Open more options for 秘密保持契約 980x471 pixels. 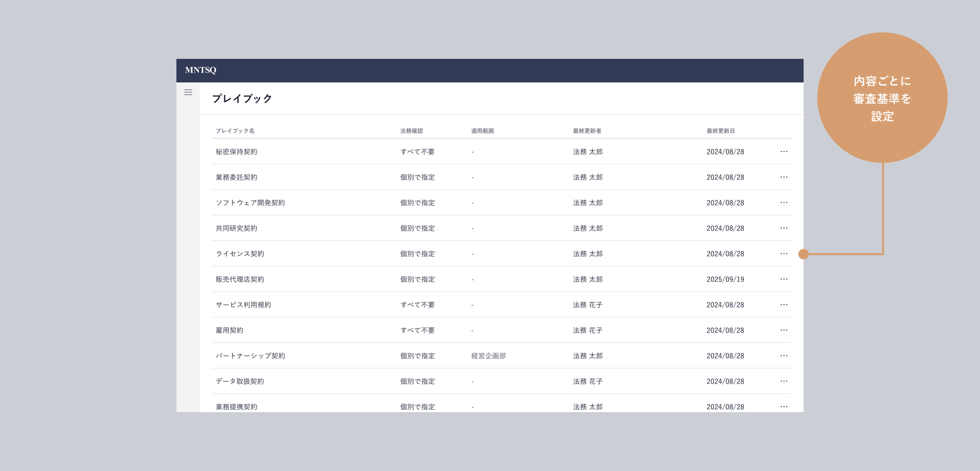coord(784,152)
